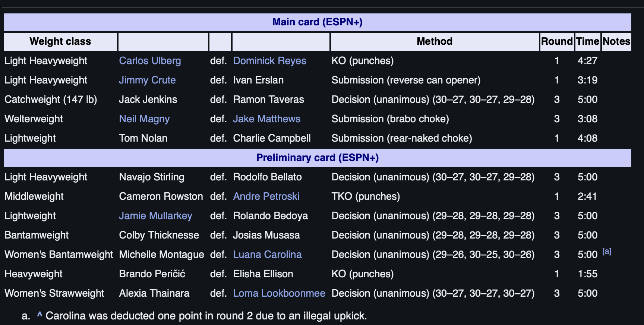
Task: Click the [a] footnote reference
Action: [607, 251]
